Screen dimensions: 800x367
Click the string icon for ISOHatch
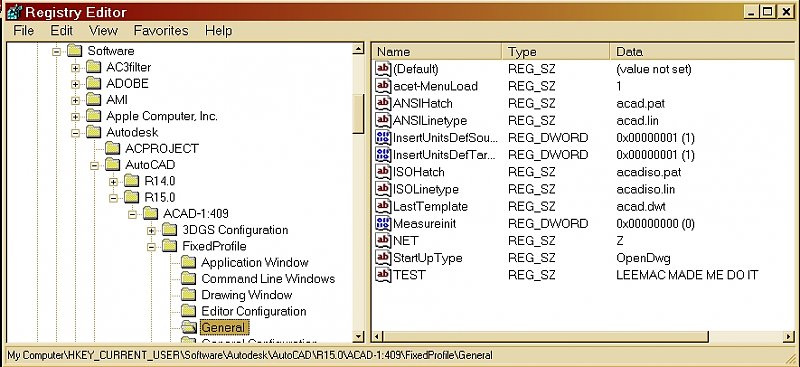(383, 172)
